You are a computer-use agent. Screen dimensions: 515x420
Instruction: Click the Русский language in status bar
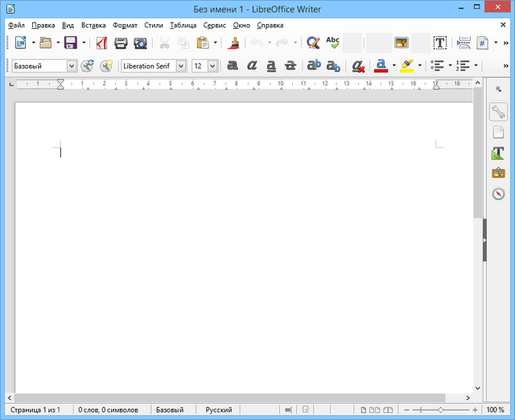click(x=219, y=410)
